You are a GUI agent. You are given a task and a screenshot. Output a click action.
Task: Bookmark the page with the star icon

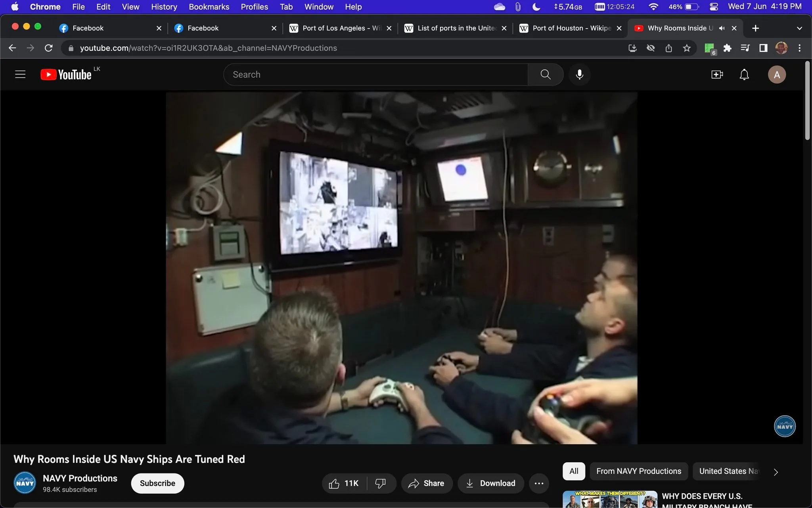[687, 48]
